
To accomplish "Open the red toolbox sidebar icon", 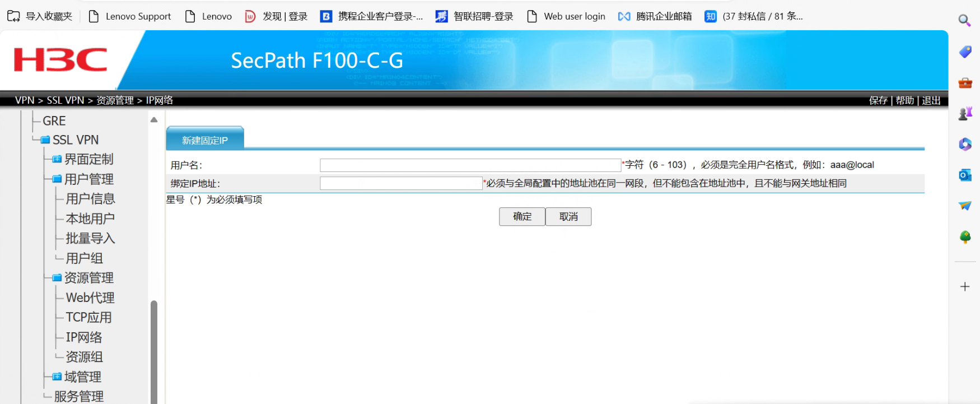I will (965, 83).
